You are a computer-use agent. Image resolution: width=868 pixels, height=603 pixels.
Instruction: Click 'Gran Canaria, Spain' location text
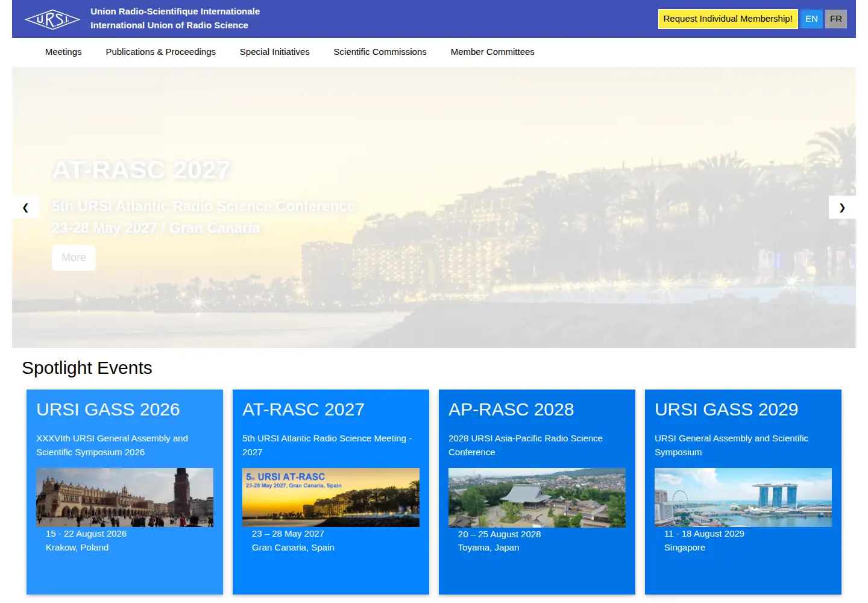coord(293,548)
